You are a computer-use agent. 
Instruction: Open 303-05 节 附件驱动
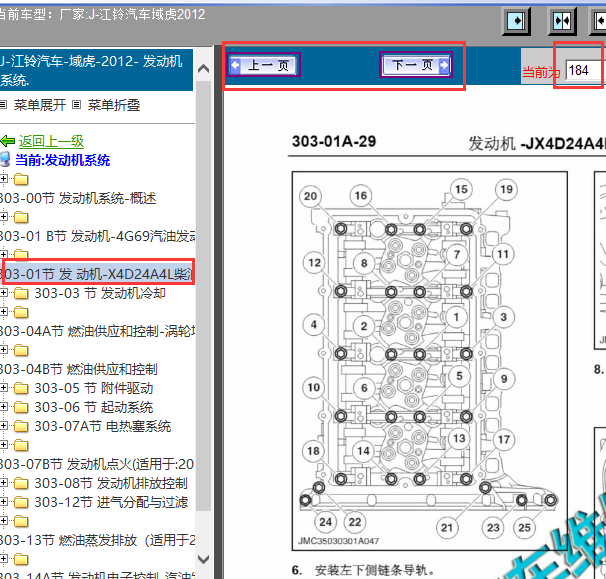[94, 388]
